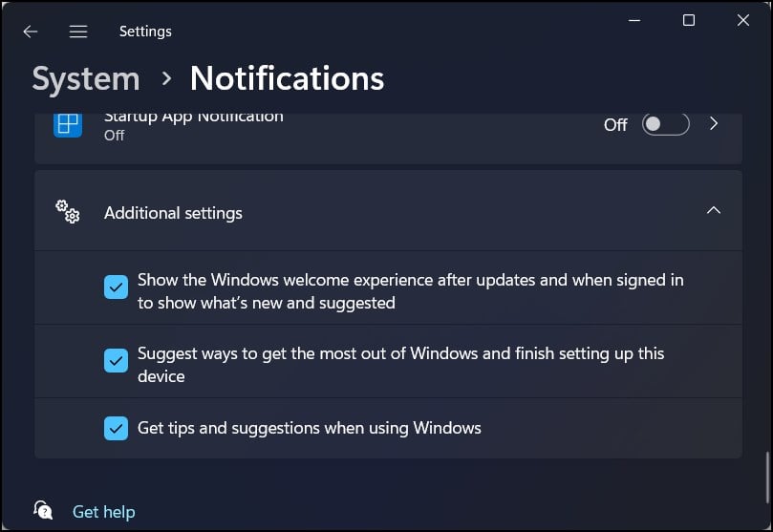
Task: Go back with the back arrow
Action: pyautogui.click(x=30, y=32)
